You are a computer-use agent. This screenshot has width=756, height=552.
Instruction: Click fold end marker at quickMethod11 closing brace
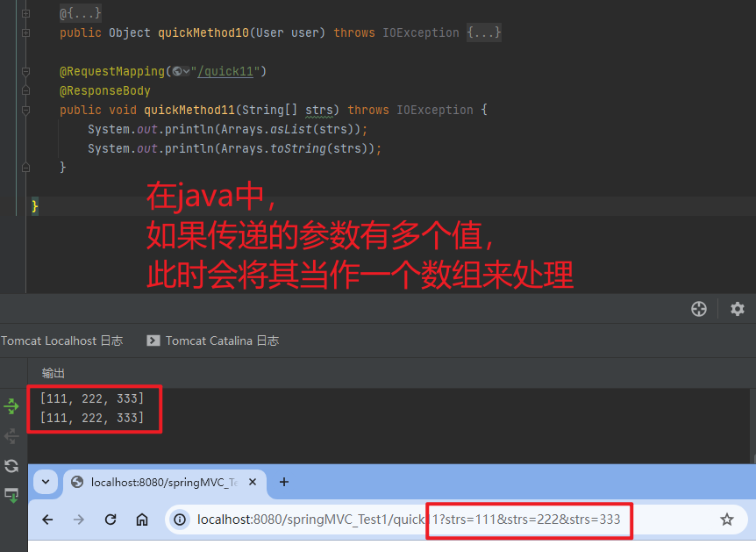[x=26, y=168]
